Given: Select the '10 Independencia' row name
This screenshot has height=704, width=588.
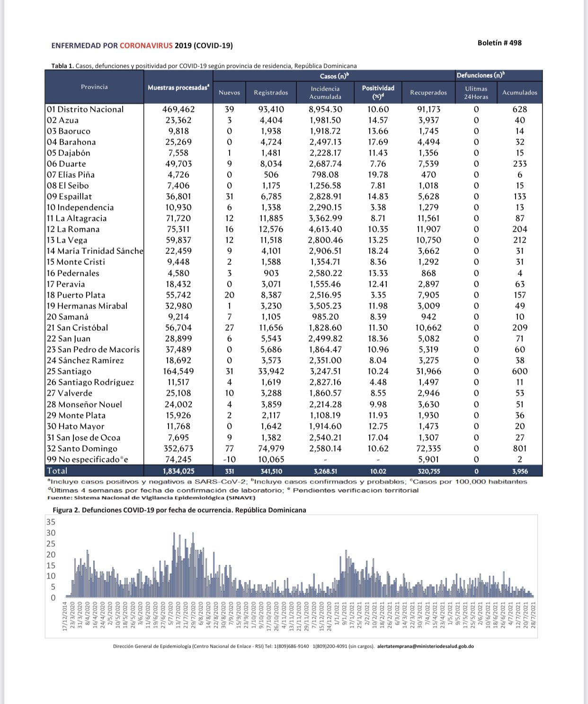Looking at the screenshot, I should pyautogui.click(x=80, y=207).
